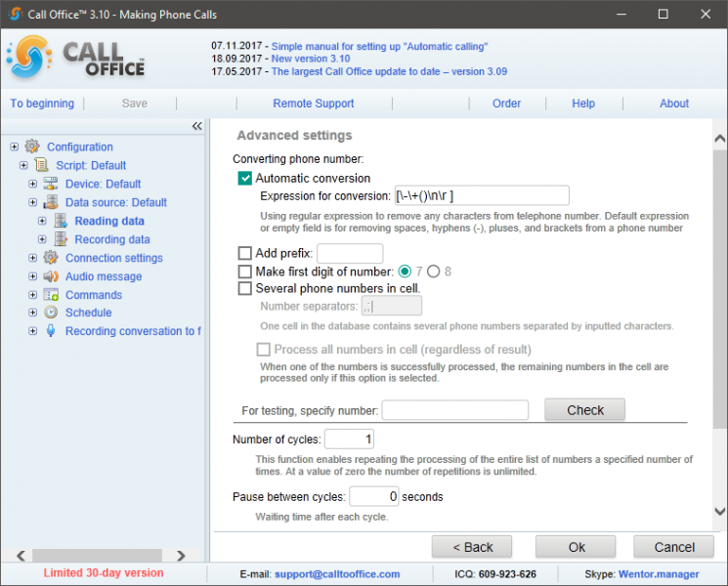Expand the Recording data node
728x586 pixels.
[42, 239]
